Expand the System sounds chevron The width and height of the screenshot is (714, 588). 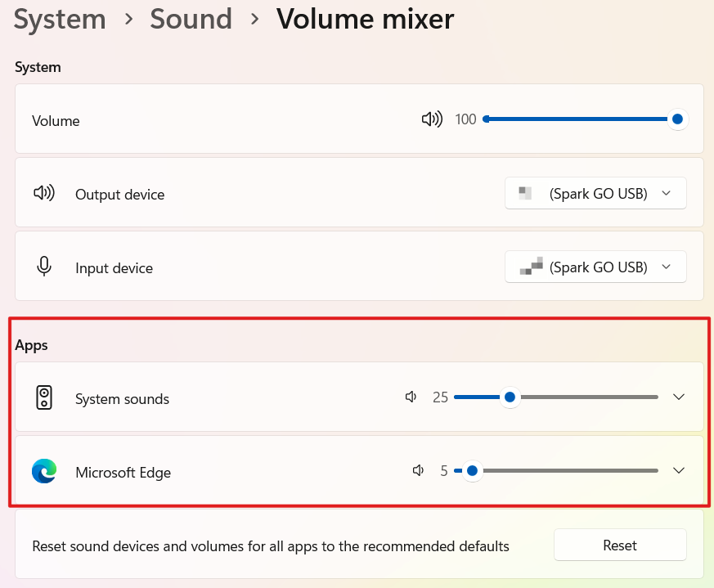point(679,397)
